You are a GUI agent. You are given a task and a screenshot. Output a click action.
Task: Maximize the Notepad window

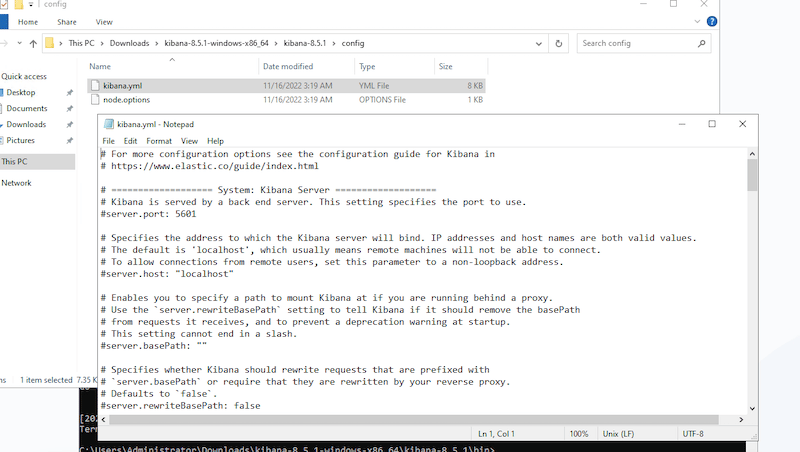tap(712, 124)
